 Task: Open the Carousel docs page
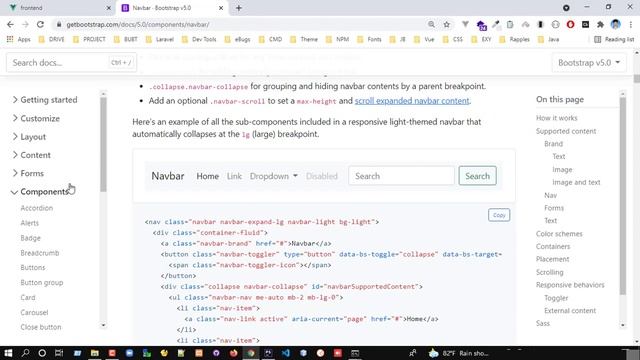click(34, 312)
